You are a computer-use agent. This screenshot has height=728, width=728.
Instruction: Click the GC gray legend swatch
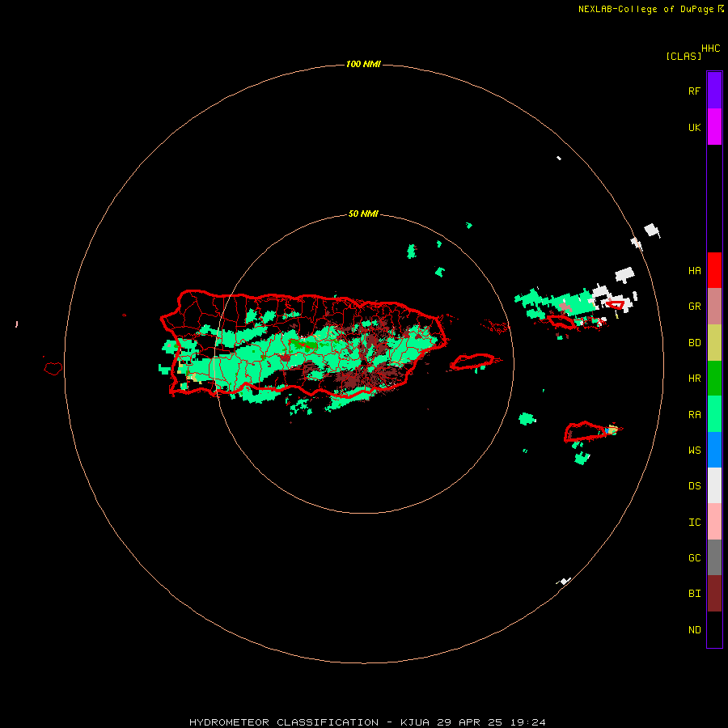(714, 557)
